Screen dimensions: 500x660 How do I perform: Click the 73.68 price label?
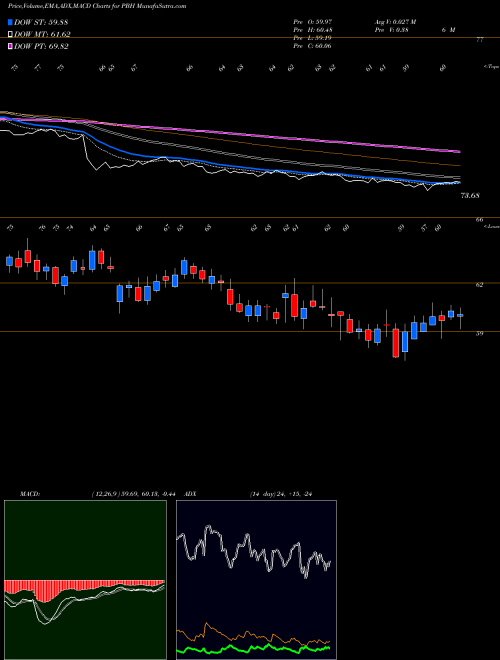[470, 196]
